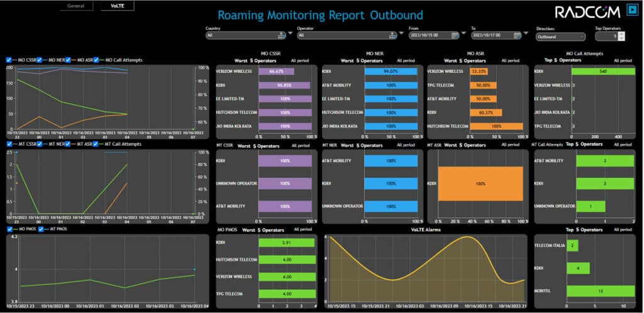Open the Operator picker icon

pyautogui.click(x=394, y=36)
